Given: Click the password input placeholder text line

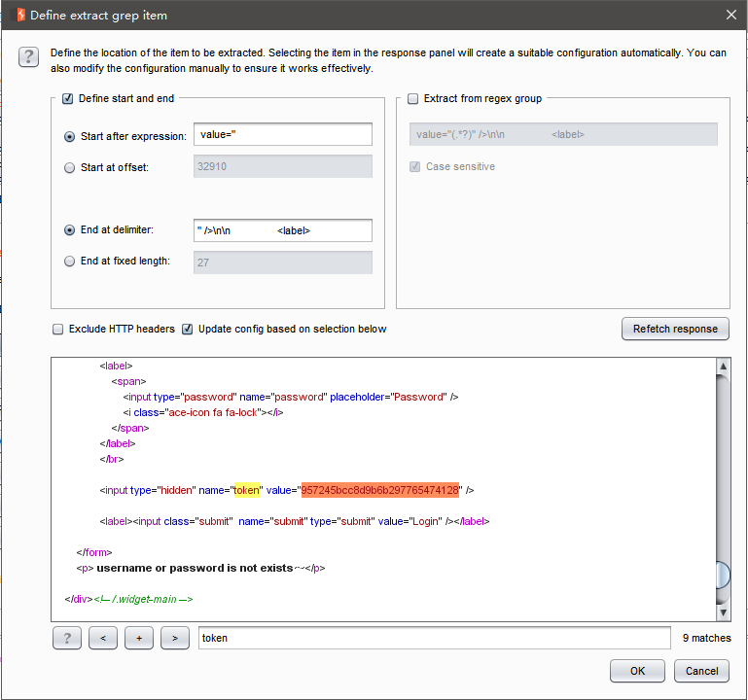Looking at the screenshot, I should [291, 398].
